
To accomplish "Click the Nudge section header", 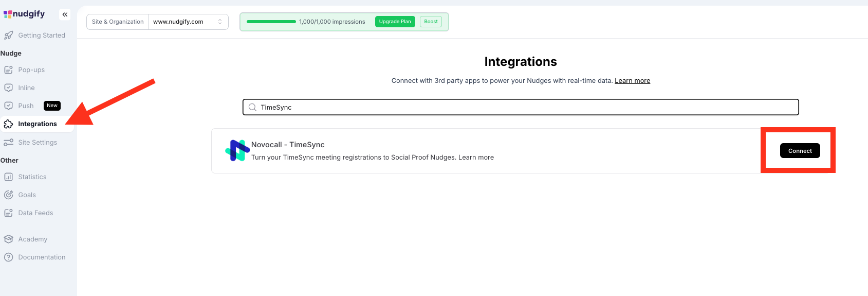I will (11, 54).
